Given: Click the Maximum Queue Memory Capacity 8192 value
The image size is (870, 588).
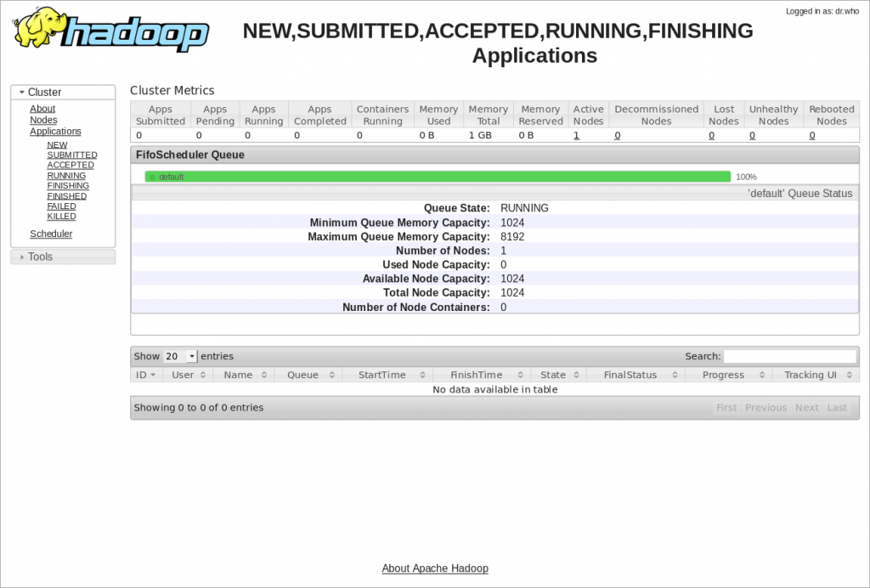Looking at the screenshot, I should point(512,237).
